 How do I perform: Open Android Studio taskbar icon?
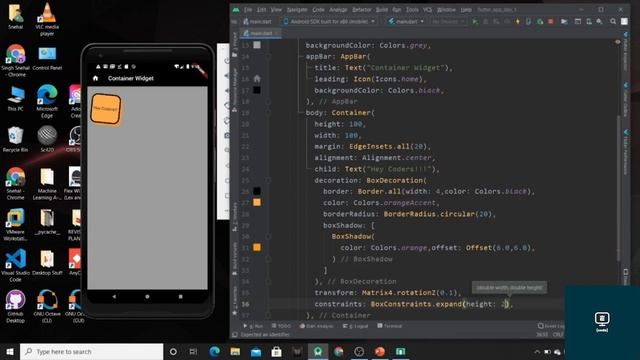[x=318, y=351]
